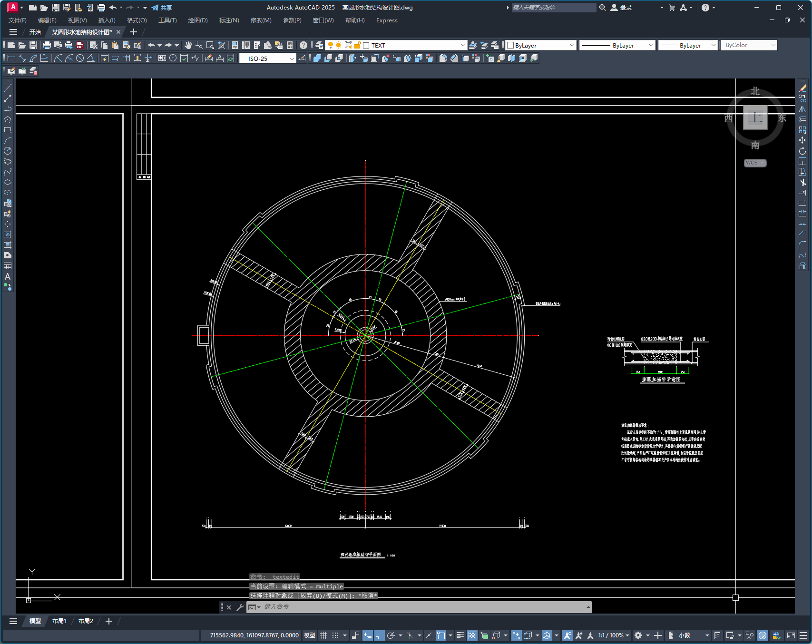The image size is (812, 644).
Task: Switch to the 布局1 layout tab
Action: 59,621
